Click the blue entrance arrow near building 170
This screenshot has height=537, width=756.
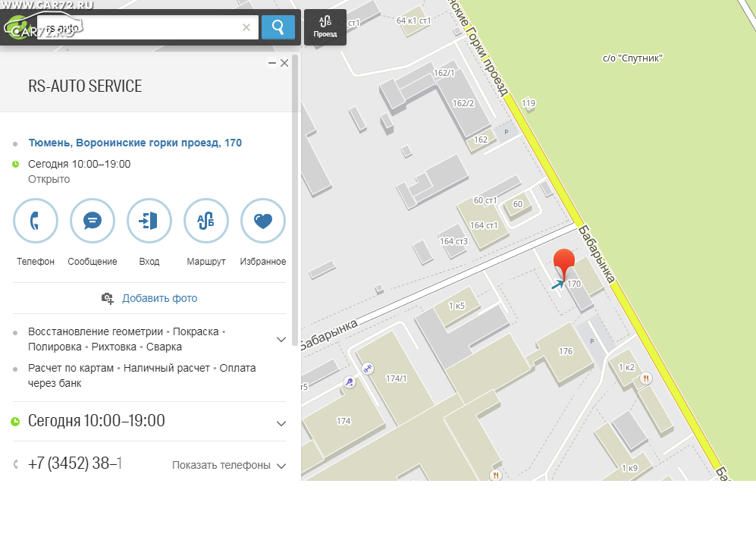557,284
